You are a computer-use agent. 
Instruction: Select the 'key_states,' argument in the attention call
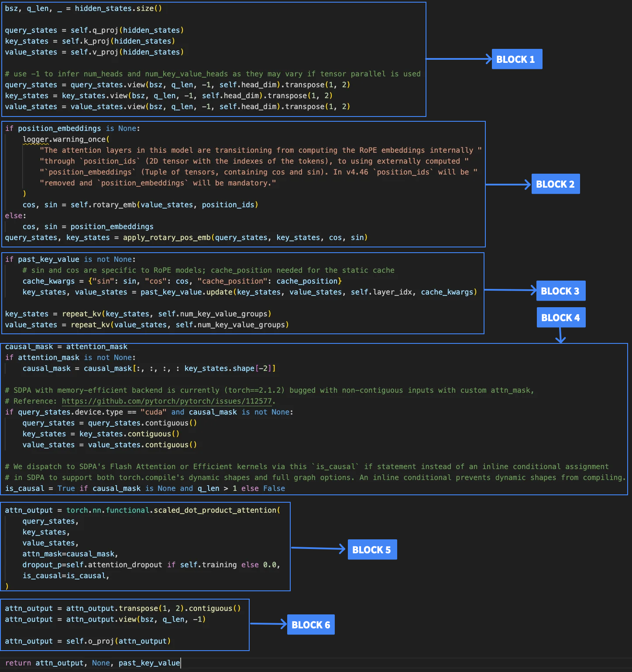(x=46, y=532)
